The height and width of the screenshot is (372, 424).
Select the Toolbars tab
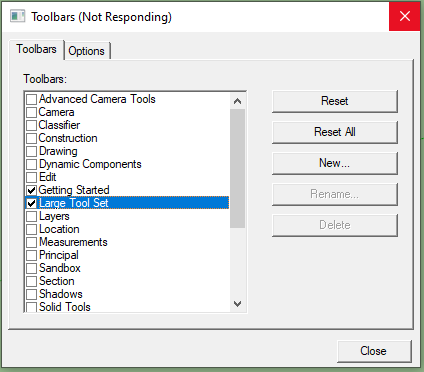point(36,49)
